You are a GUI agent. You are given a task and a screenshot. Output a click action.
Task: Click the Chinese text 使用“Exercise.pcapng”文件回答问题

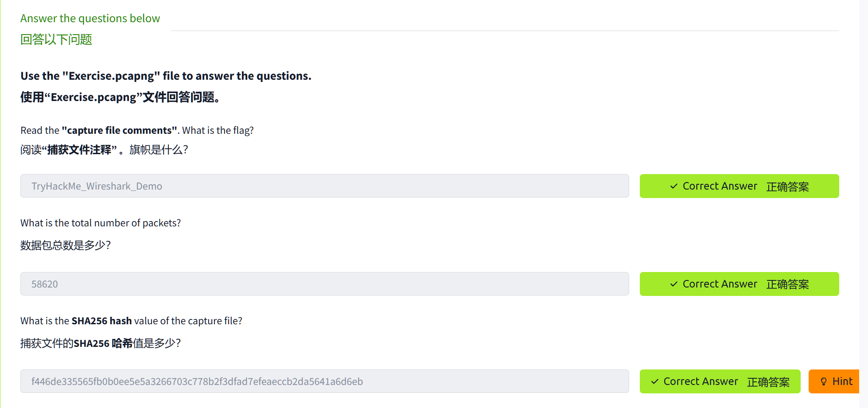pyautogui.click(x=120, y=97)
